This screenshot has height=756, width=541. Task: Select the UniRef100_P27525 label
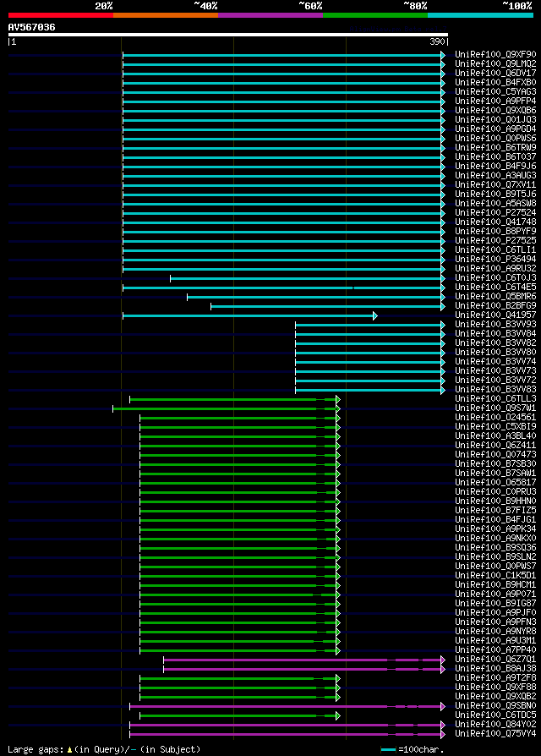pos(495,241)
